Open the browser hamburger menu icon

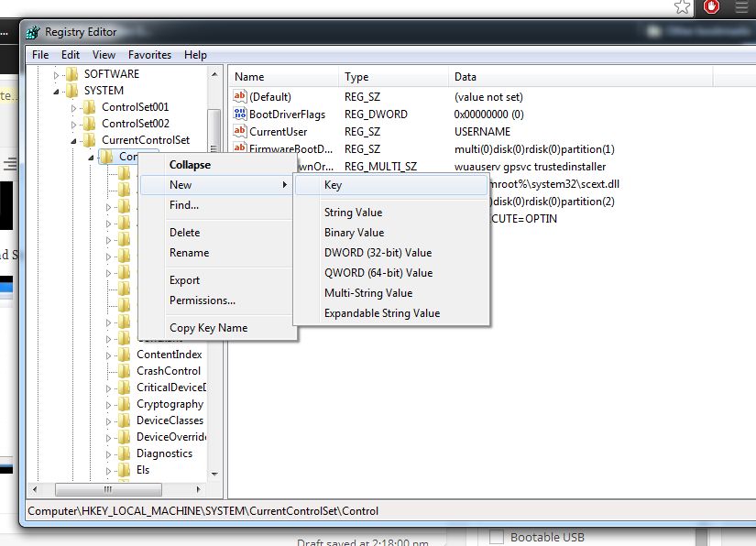coord(741,6)
